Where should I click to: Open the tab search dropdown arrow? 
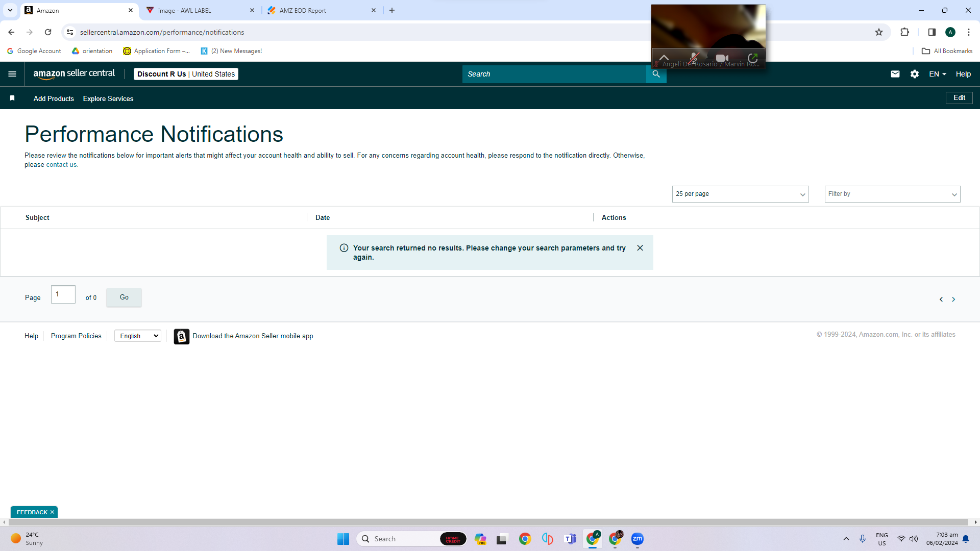(10, 10)
